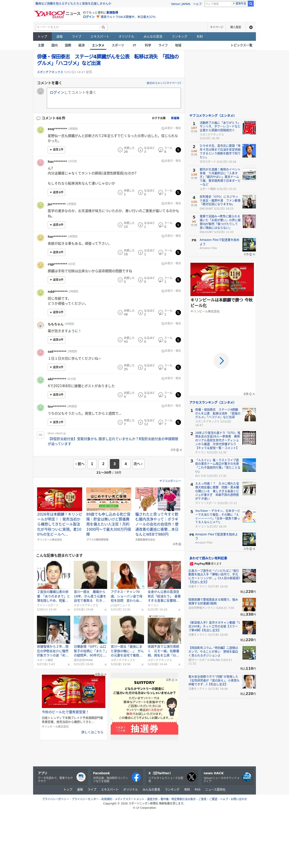Expand 返信0件 under ももちゃん comment
The width and height of the screenshot is (289, 868).
click(x=56, y=340)
